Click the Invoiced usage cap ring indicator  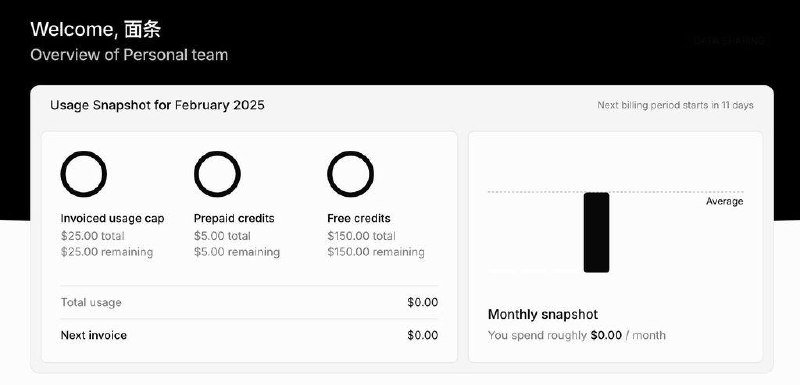(x=84, y=174)
